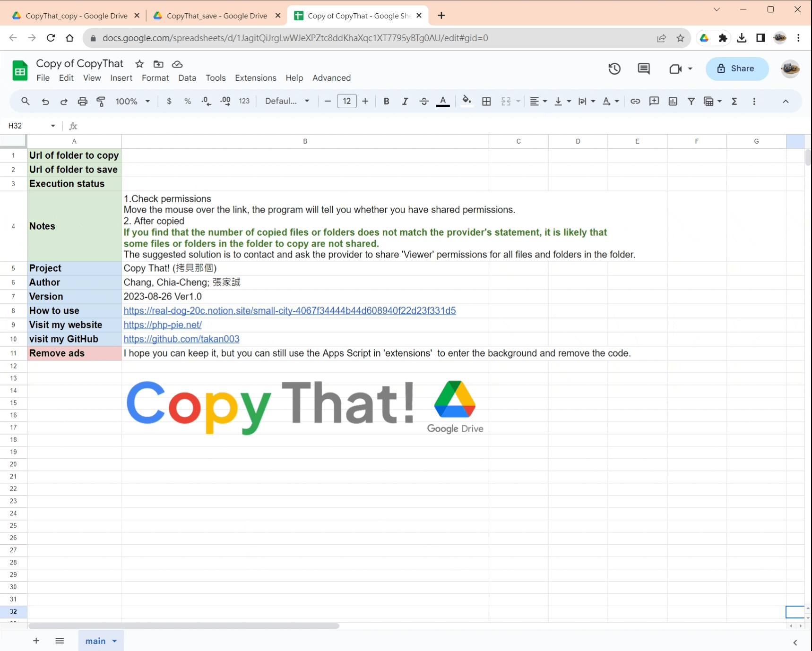
Task: Open the Insert menu
Action: pos(121,78)
